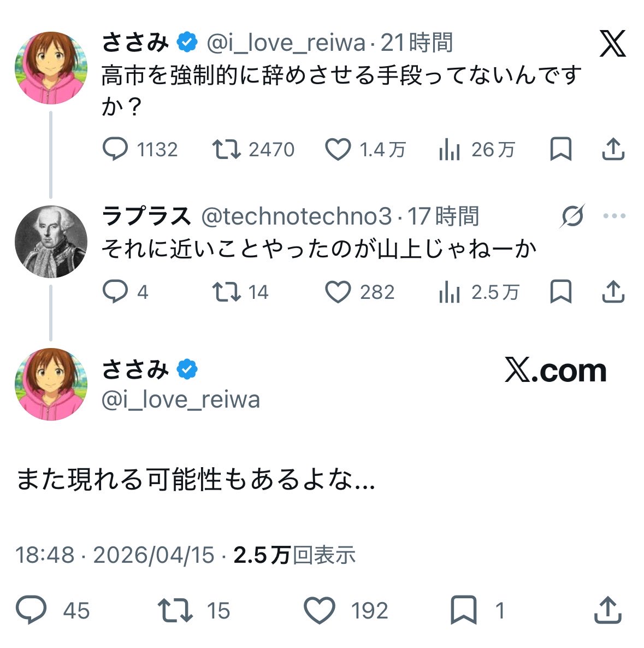Screen dimensions: 644x648
Task: Share the top ささみ post
Action: [613, 149]
